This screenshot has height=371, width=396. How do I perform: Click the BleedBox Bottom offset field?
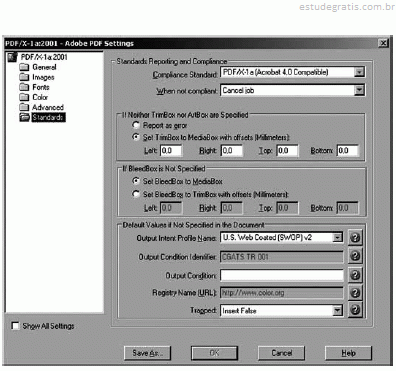point(348,208)
